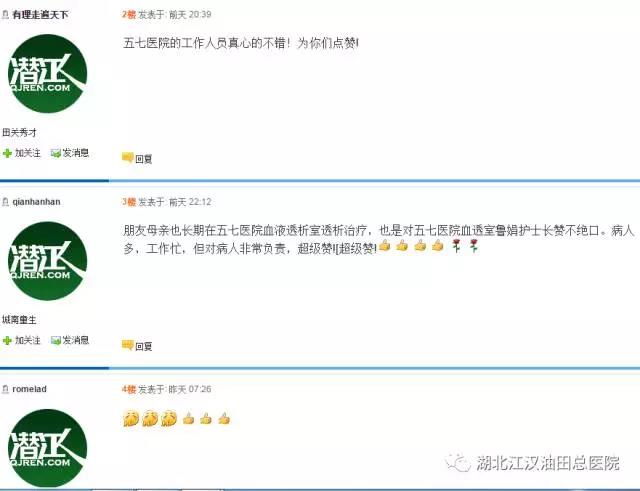Click the 4楼 floor number link
The height and width of the screenshot is (491, 640).
129,389
